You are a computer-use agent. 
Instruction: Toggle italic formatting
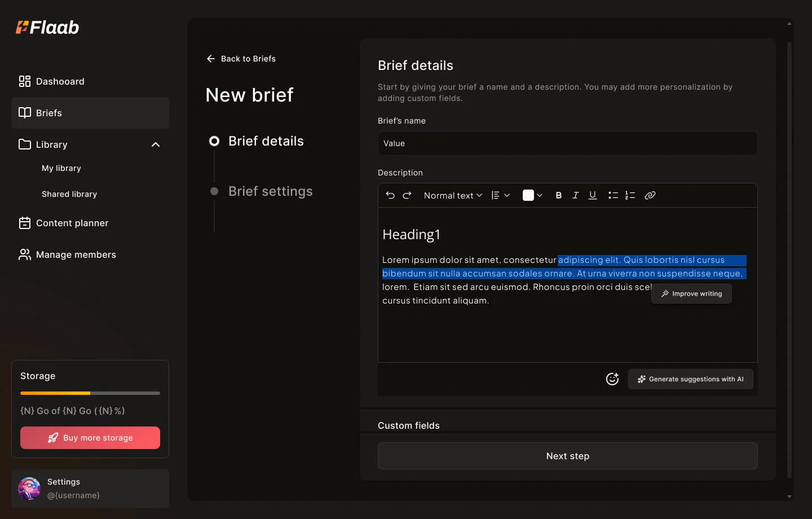point(575,195)
